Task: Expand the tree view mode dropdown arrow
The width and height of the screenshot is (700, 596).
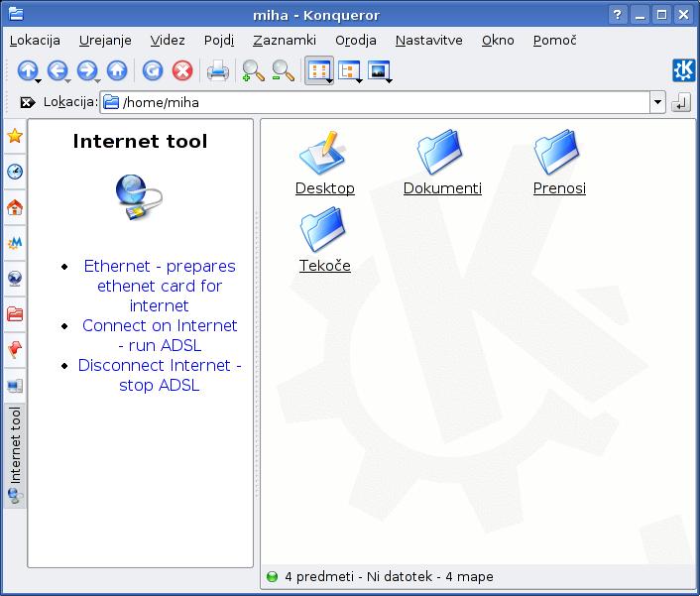Action: [359, 80]
